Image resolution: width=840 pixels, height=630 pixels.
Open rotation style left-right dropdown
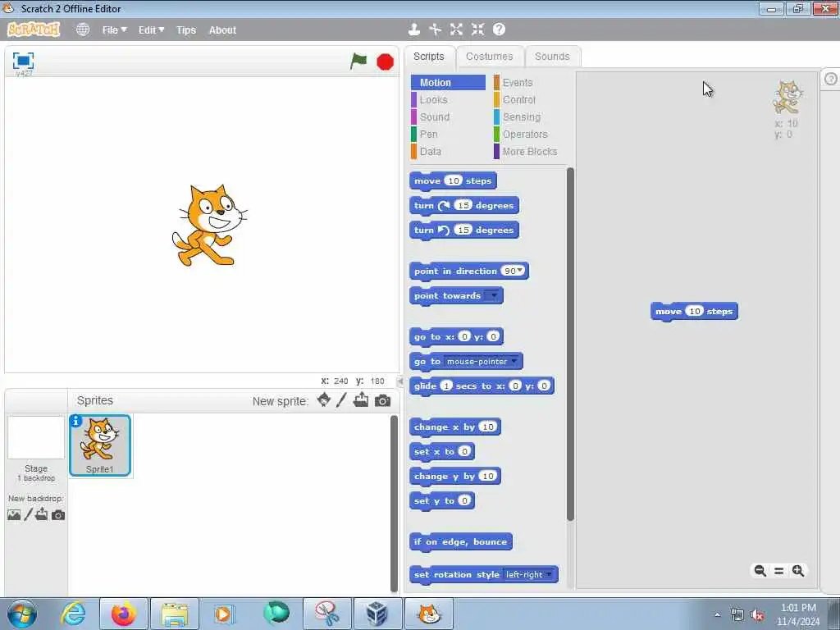tap(549, 574)
